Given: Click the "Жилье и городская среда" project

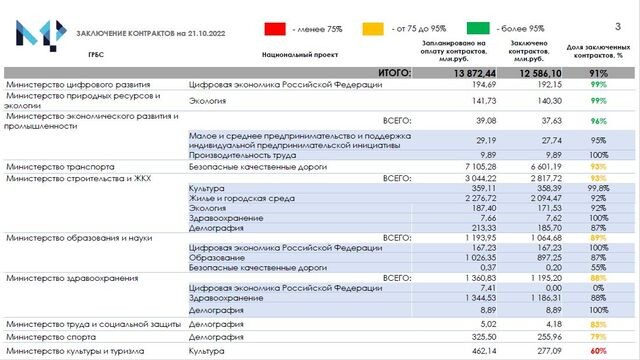Looking at the screenshot, I should (242, 199).
